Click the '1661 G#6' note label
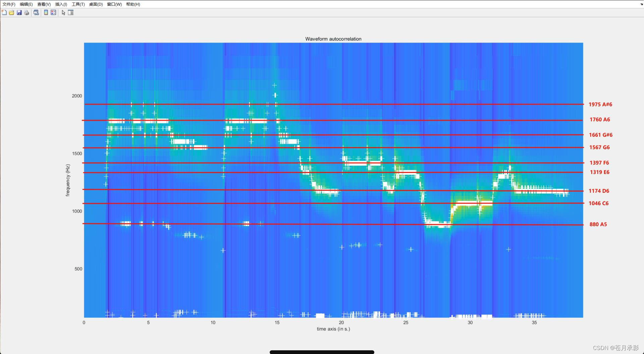The width and height of the screenshot is (644, 354). (601, 135)
